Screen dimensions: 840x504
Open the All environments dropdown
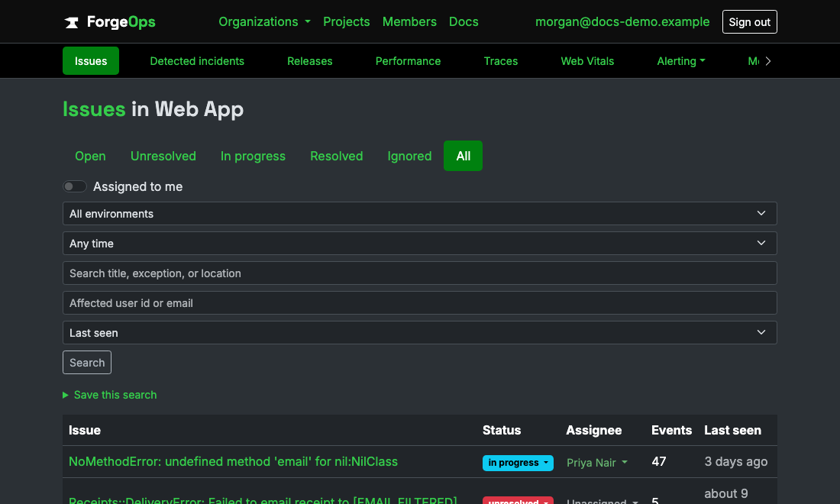pyautogui.click(x=419, y=214)
